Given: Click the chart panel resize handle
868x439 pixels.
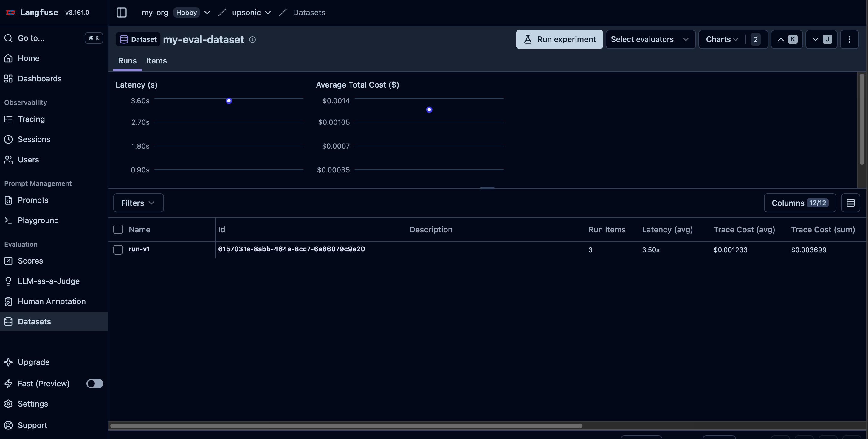Looking at the screenshot, I should 487,188.
